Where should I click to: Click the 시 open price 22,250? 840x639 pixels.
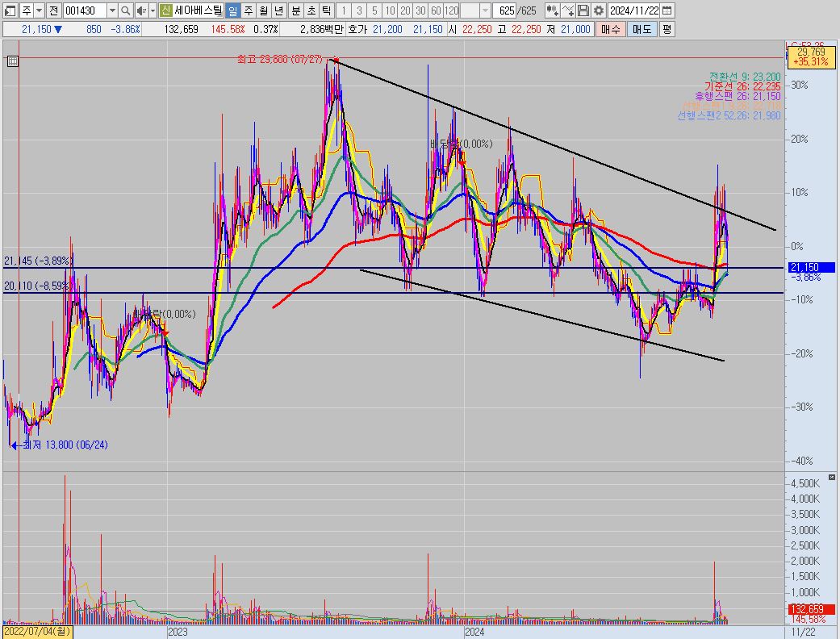click(x=477, y=29)
